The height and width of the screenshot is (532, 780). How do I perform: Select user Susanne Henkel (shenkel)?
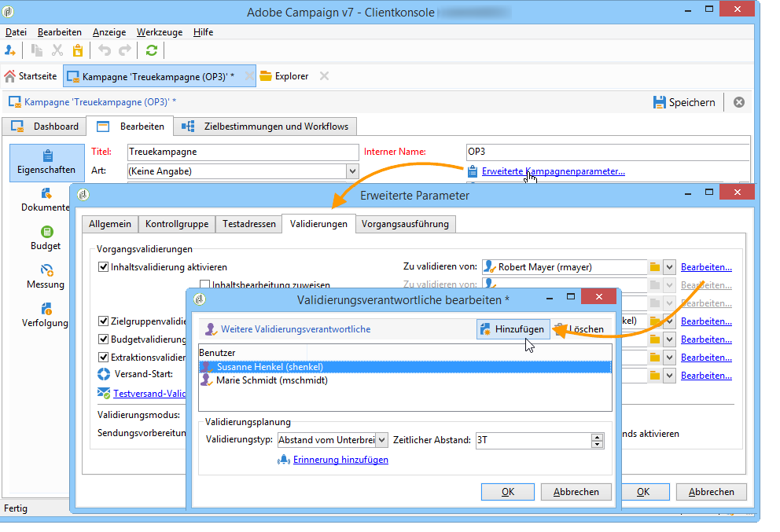(405, 367)
